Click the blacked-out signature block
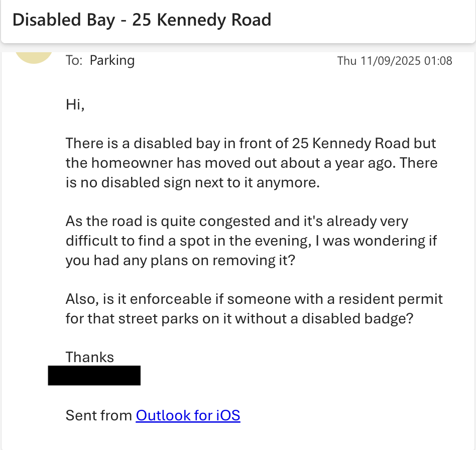 (x=94, y=375)
